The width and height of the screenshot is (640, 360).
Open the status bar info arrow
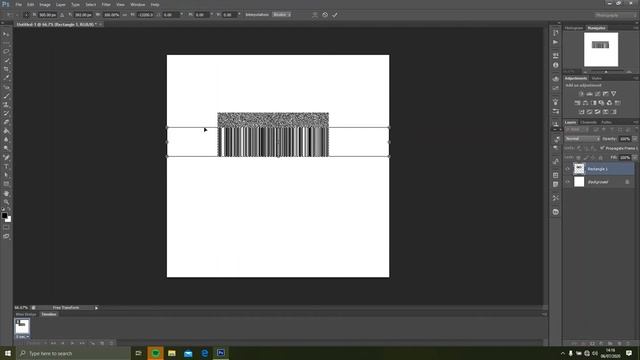click(x=96, y=308)
